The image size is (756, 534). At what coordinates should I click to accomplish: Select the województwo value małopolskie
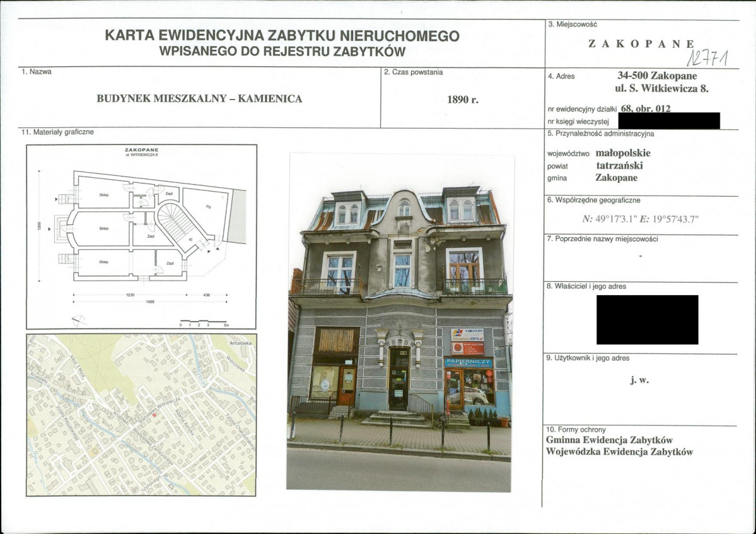(x=622, y=153)
